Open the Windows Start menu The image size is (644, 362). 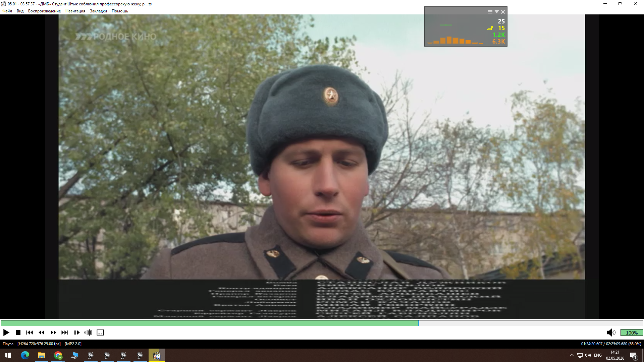(8, 355)
